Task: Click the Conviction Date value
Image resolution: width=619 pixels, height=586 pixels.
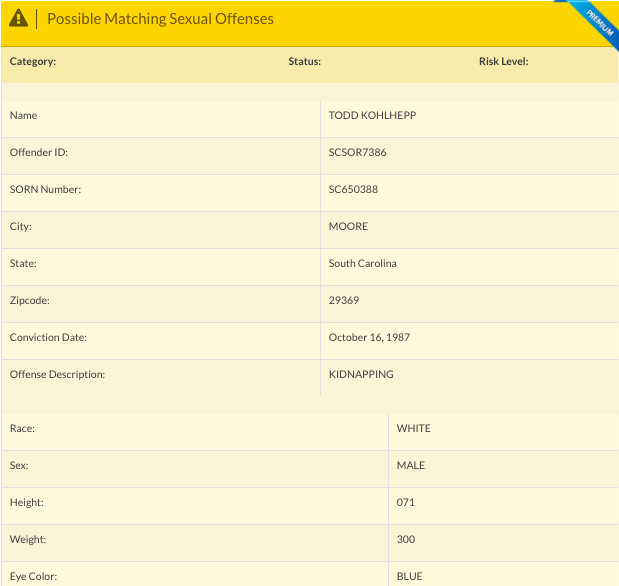Action: tap(369, 337)
